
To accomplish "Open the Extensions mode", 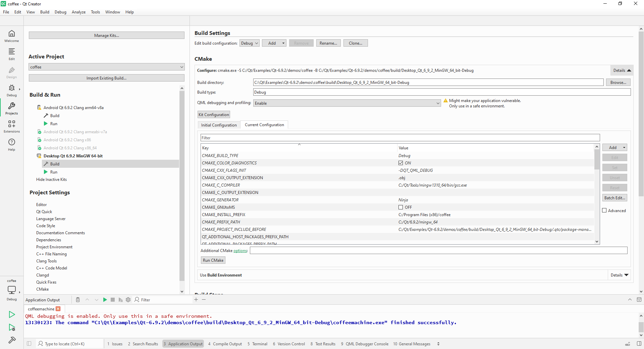I will click(x=11, y=127).
